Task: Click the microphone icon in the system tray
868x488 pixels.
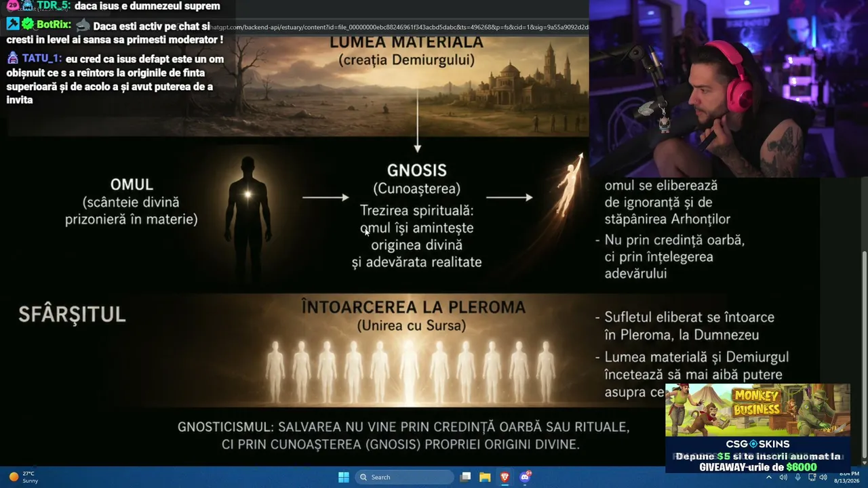Action: point(798,477)
